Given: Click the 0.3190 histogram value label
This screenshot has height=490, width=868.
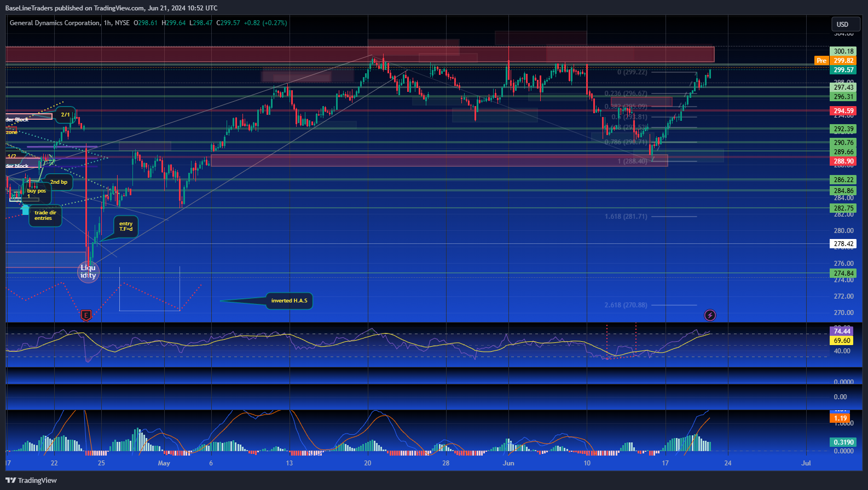Looking at the screenshot, I should click(843, 442).
